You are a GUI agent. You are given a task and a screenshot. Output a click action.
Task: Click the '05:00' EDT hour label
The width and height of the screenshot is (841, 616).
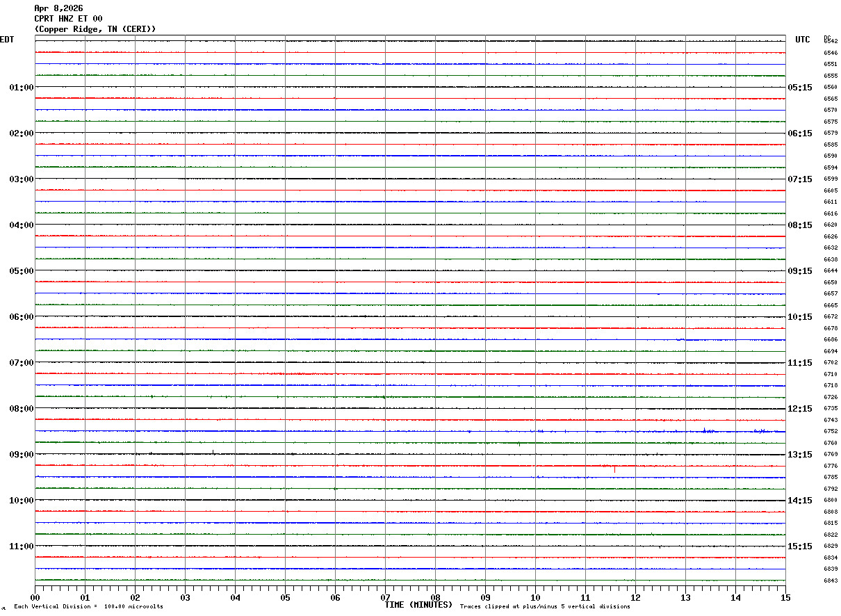pyautogui.click(x=21, y=271)
